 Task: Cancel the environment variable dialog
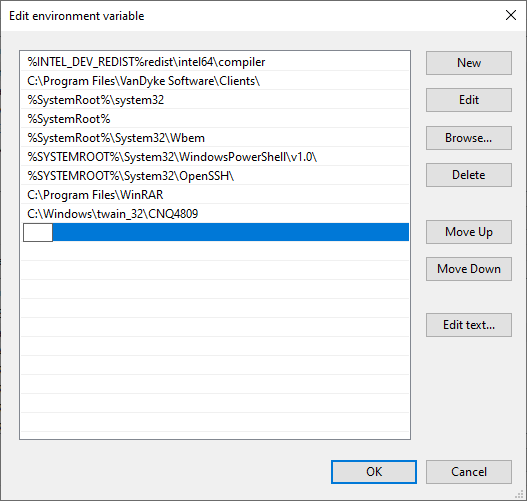[x=469, y=472]
